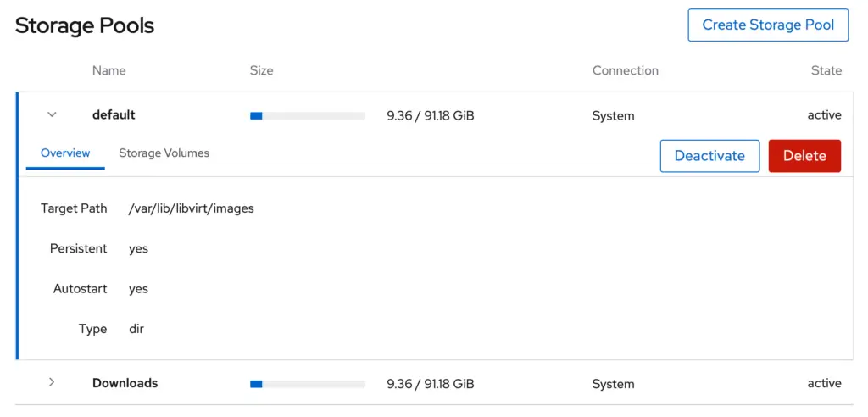The width and height of the screenshot is (868, 417).
Task: Click the Connection column header
Action: [626, 70]
